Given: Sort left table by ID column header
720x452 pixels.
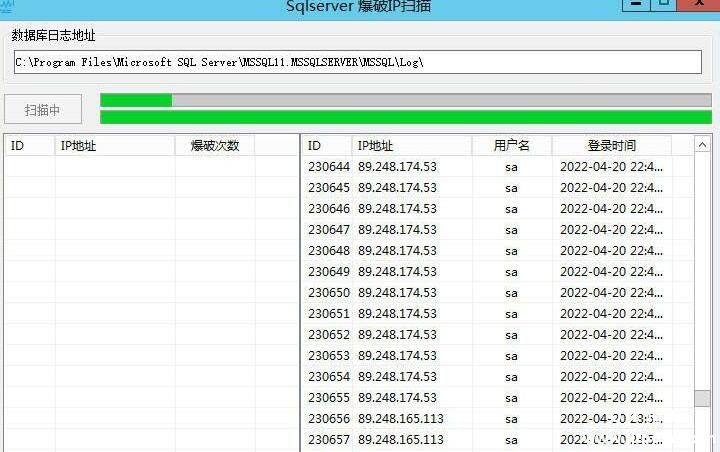Looking at the screenshot, I should 30,146.
